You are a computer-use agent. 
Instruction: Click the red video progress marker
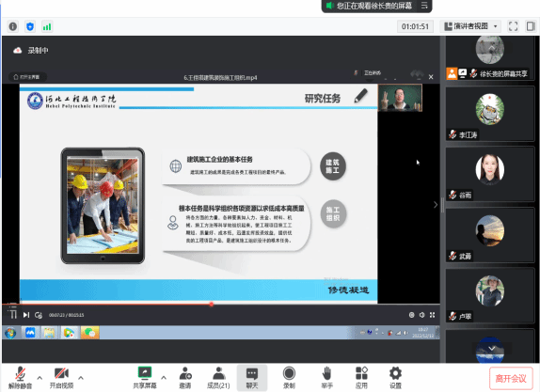click(x=211, y=304)
